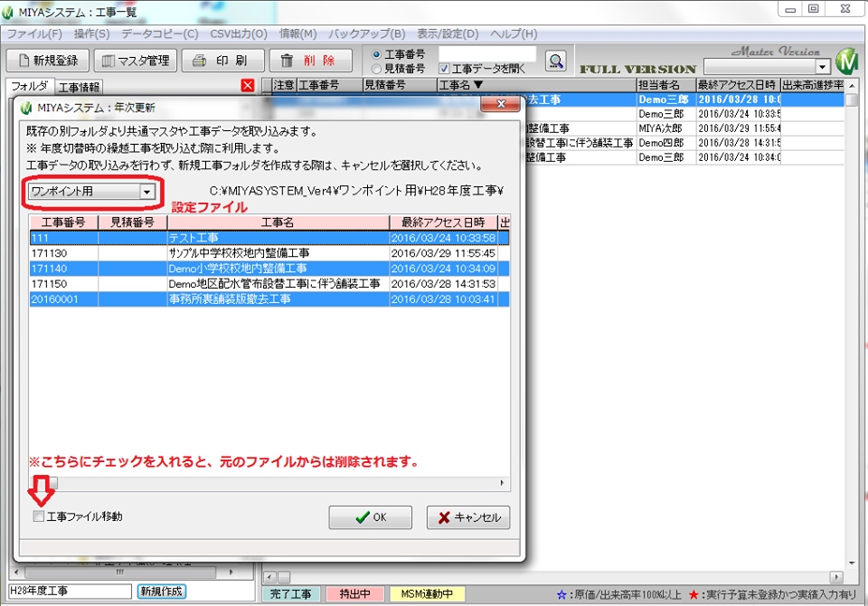This screenshot has height=606, width=868.
Task: Close the 年次更新 dialog
Action: pos(500,104)
